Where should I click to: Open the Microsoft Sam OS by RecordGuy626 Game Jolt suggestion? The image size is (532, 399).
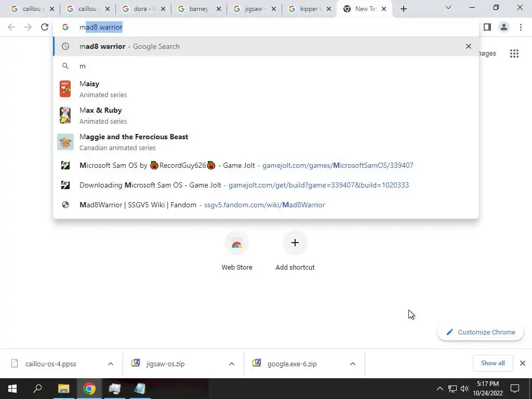[266, 165]
